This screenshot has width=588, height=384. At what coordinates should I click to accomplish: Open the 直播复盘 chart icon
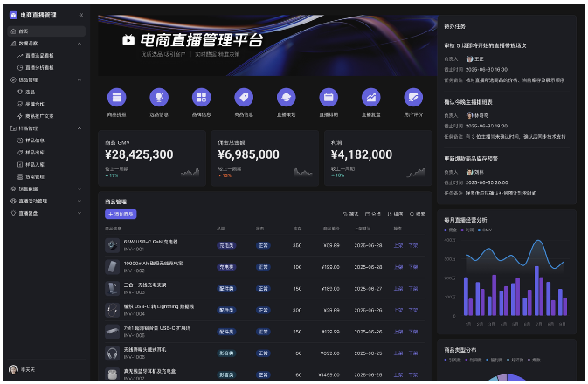(x=370, y=98)
